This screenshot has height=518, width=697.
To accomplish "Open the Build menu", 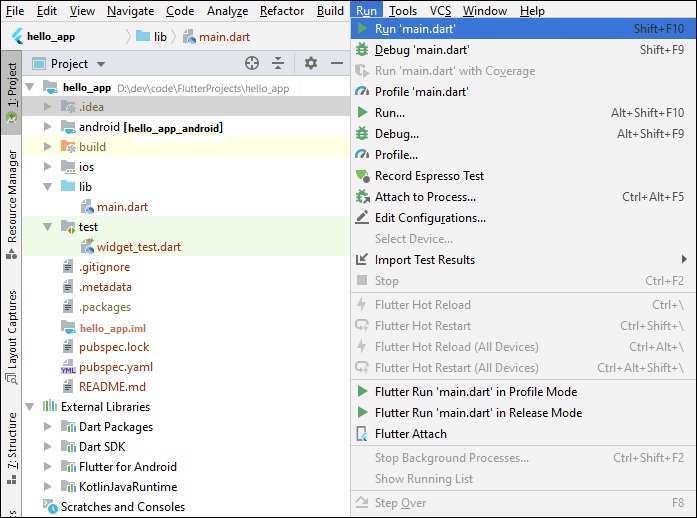I will (x=330, y=11).
